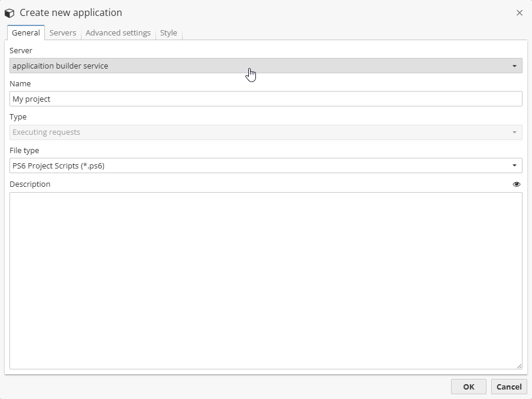Screen dimensions: 532x399
Task: Click the greyed-out Type dropdown arrow
Action: 514,132
